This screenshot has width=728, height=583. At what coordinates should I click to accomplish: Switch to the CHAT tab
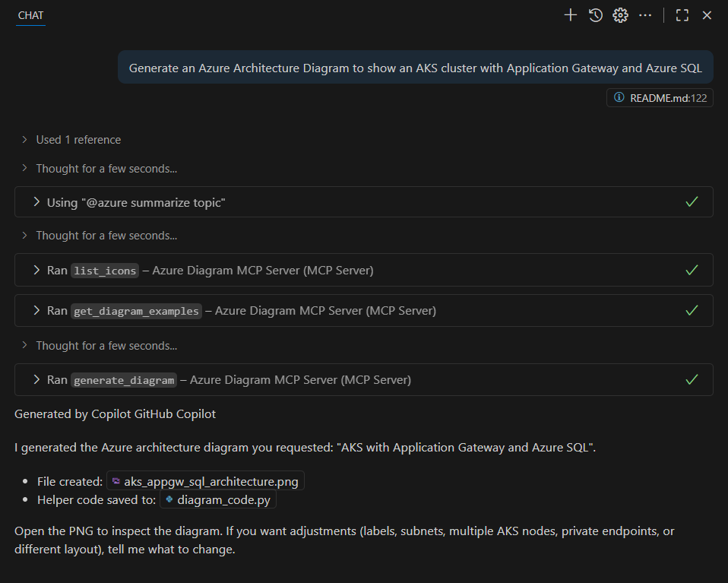click(x=30, y=14)
